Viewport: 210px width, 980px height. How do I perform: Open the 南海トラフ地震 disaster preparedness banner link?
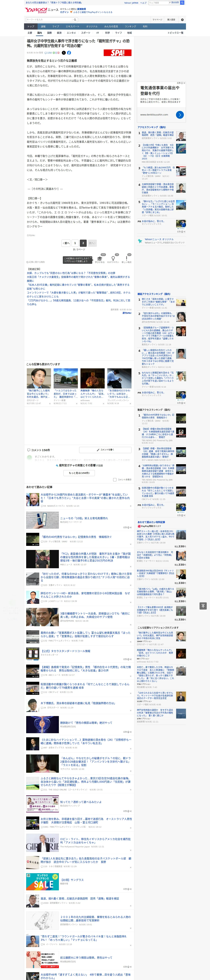[54, 3]
